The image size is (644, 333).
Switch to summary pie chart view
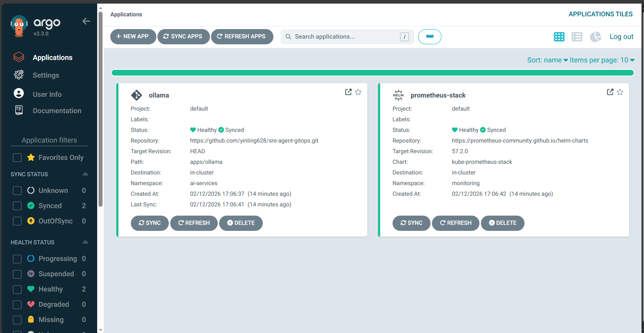tap(595, 37)
